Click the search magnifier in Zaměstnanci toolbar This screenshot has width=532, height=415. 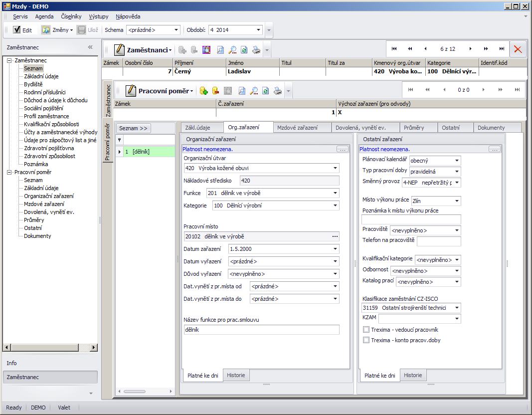click(x=232, y=50)
